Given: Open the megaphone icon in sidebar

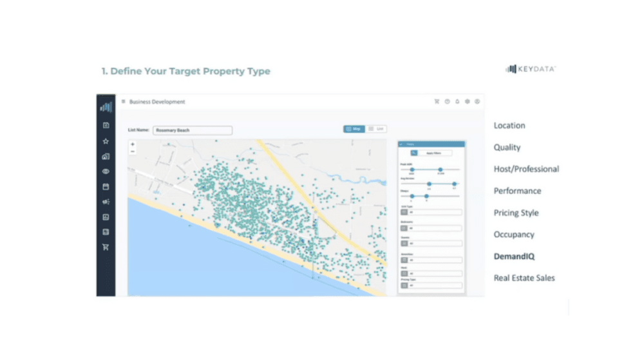Looking at the screenshot, I should pos(106,202).
